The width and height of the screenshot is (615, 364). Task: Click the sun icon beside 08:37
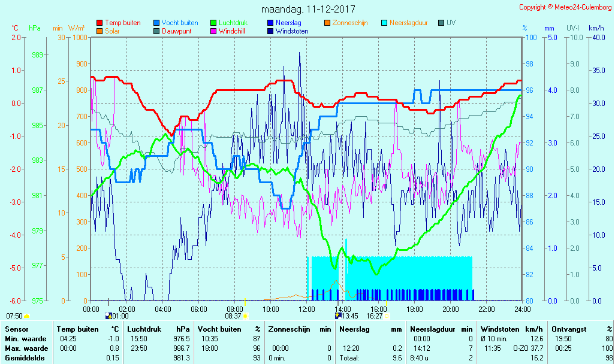pos(246,316)
